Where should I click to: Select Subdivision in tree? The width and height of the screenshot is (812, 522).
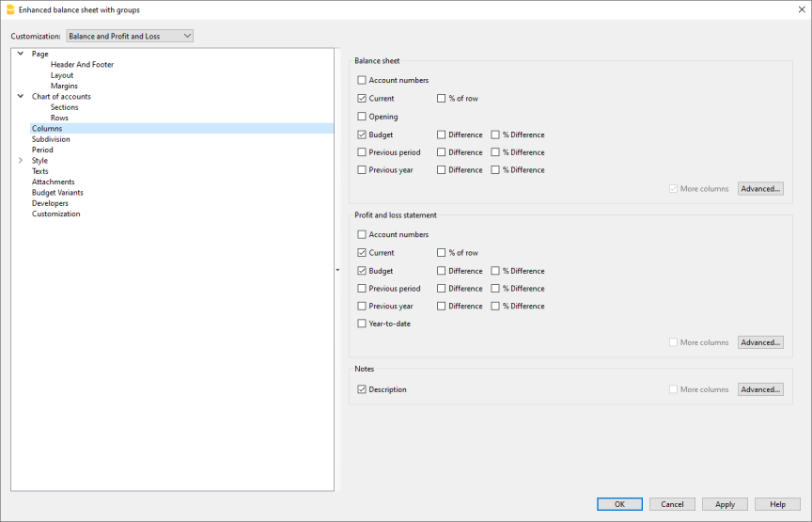(x=51, y=139)
